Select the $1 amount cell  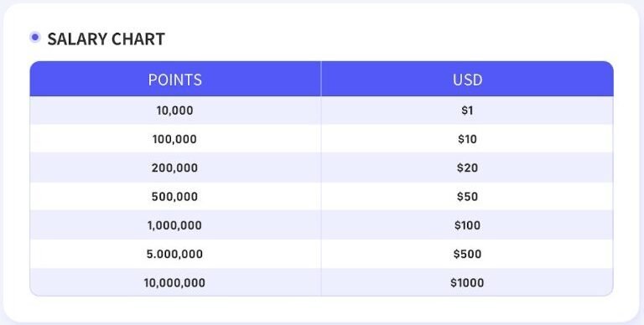click(467, 111)
